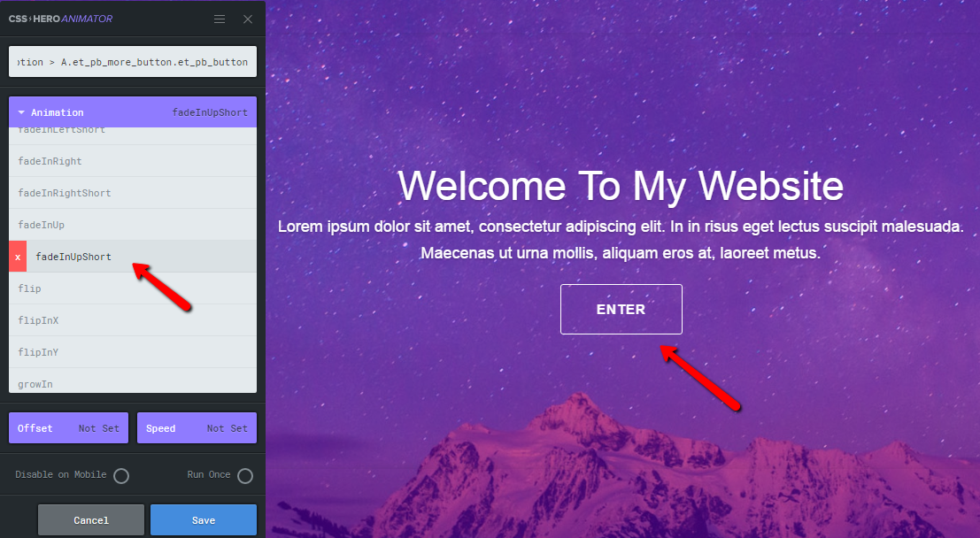Enable Disable on Mobile option
Viewport: 980px width, 538px height.
tap(121, 476)
